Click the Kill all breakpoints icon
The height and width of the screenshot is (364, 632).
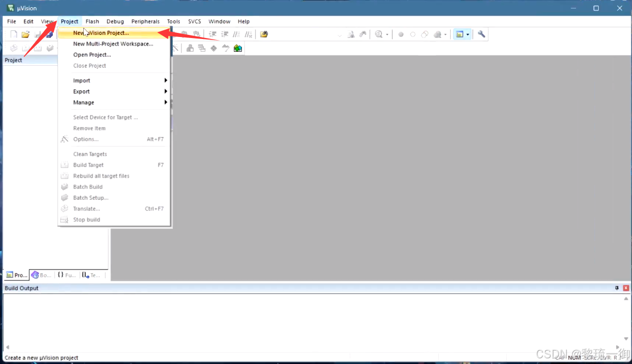point(437,34)
